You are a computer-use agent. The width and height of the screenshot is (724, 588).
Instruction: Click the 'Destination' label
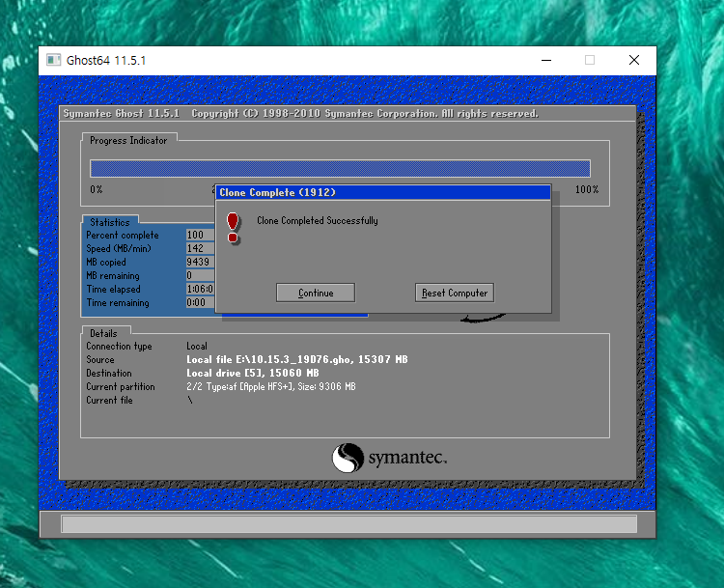click(109, 374)
